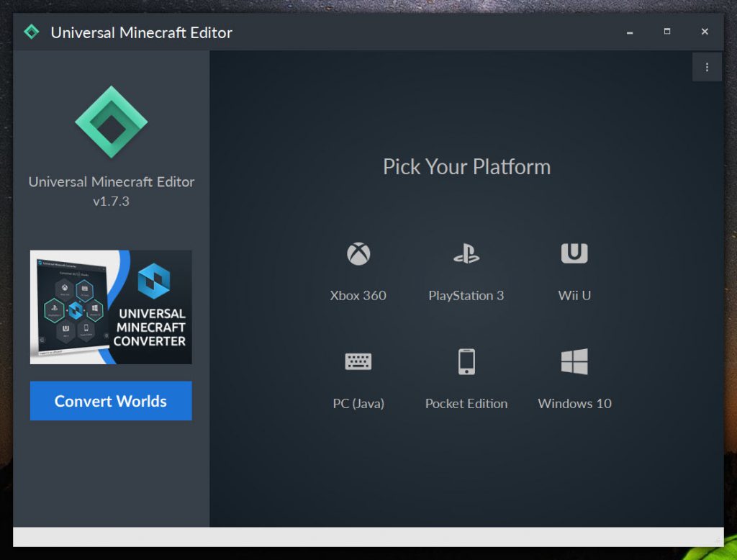
Task: Click the title bar app logo icon
Action: [x=32, y=32]
